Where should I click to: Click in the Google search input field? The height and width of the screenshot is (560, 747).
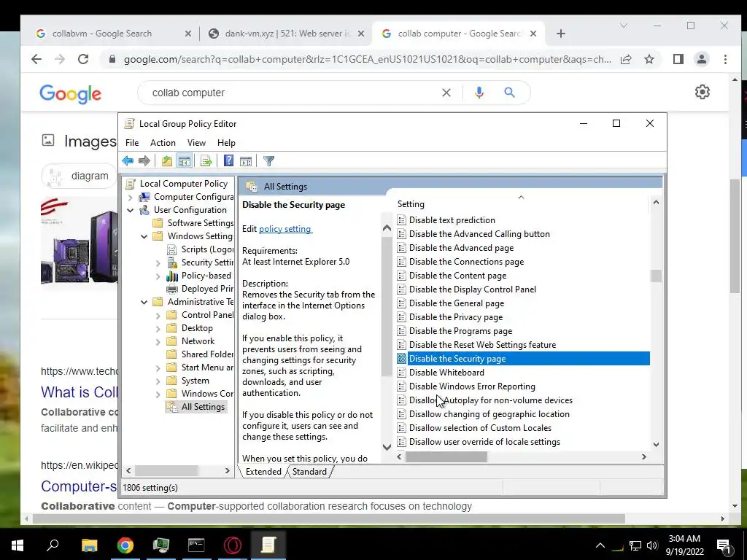tap(293, 93)
